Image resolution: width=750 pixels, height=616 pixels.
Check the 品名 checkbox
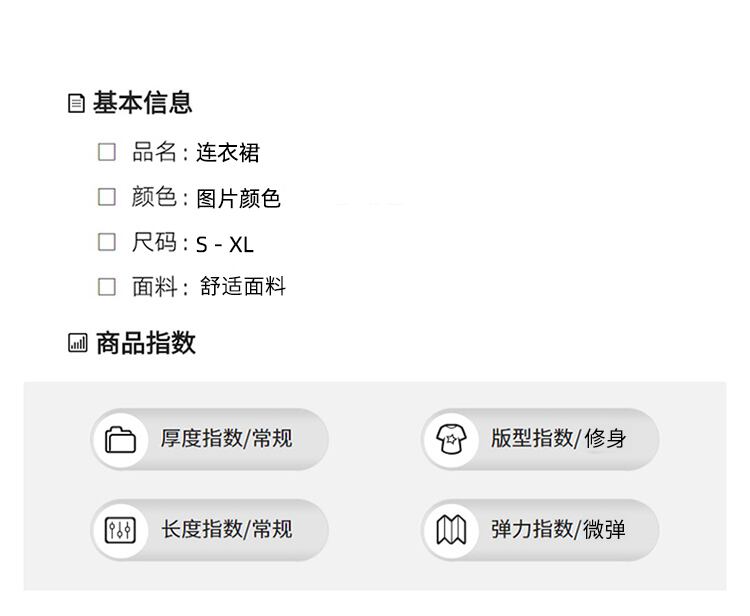point(106,152)
